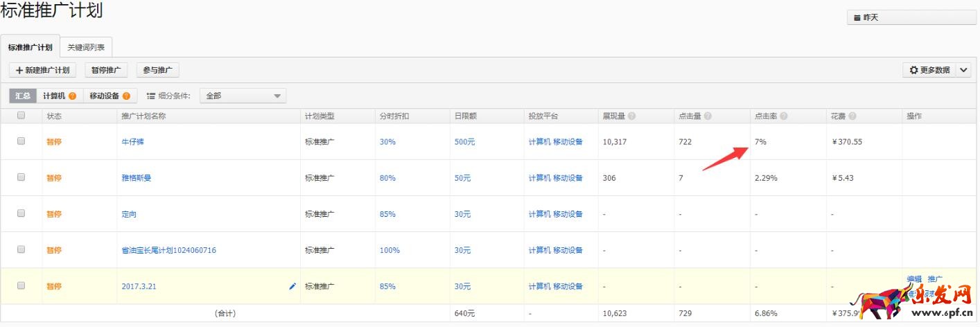Click the help icon beside 展现量 header
The height and width of the screenshot is (327, 980).
coord(632,116)
